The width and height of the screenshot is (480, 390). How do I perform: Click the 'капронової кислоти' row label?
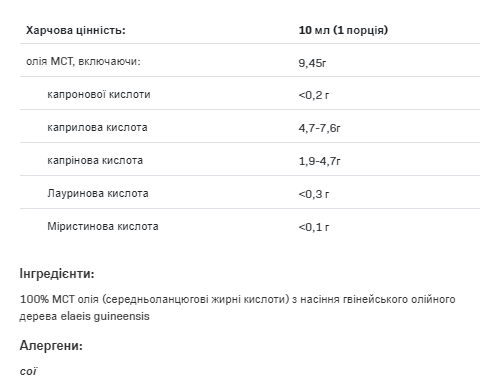(x=99, y=95)
